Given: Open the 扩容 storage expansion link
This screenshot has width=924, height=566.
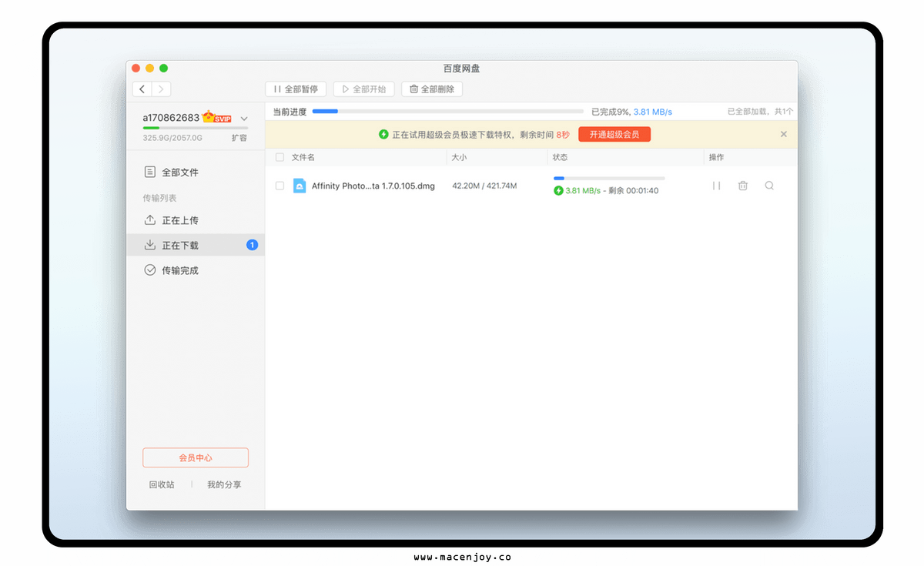Looking at the screenshot, I should coord(239,138).
